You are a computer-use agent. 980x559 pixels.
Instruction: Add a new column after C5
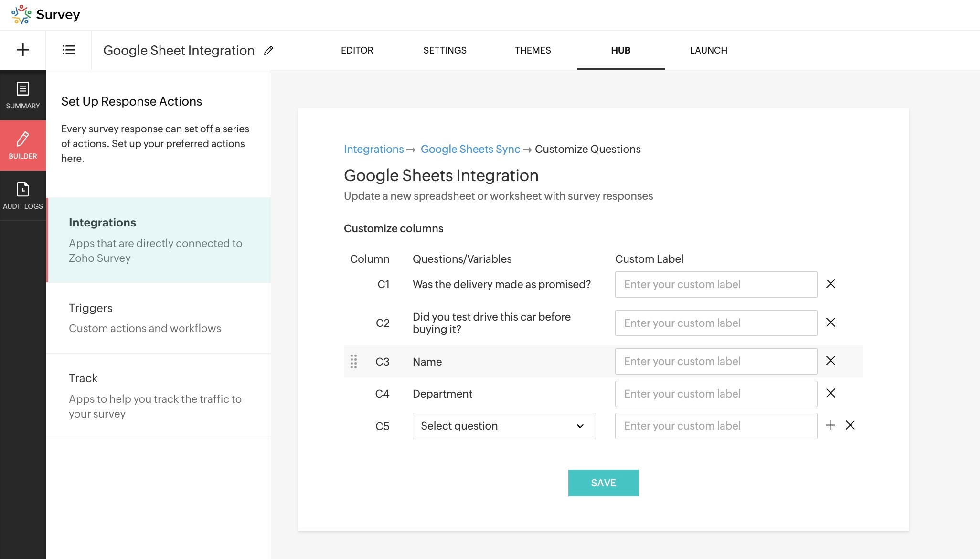point(831,425)
